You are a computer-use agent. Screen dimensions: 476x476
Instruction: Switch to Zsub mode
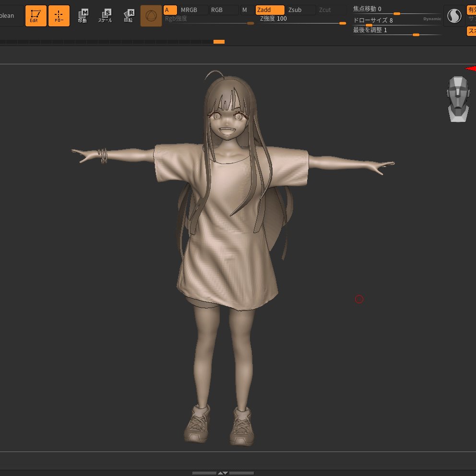(x=301, y=10)
